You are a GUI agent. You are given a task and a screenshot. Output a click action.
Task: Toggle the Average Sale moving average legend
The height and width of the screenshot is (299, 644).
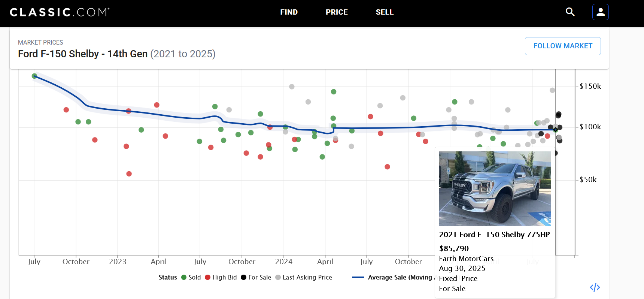coord(393,277)
